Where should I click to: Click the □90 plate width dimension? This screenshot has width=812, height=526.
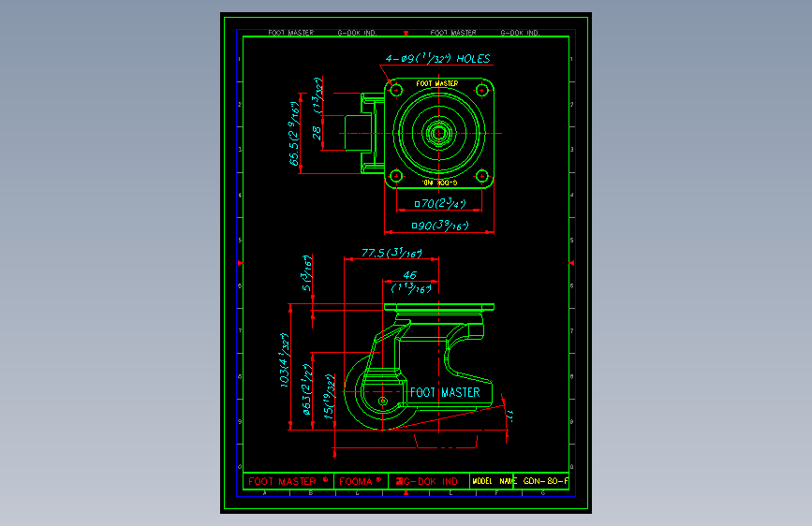(x=440, y=226)
